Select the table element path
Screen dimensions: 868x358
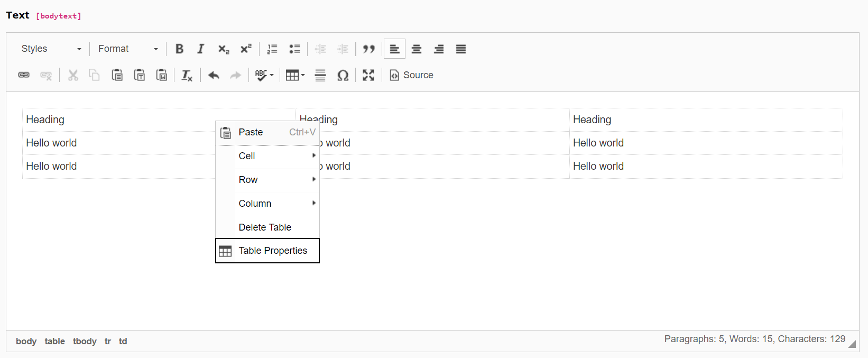(55, 341)
